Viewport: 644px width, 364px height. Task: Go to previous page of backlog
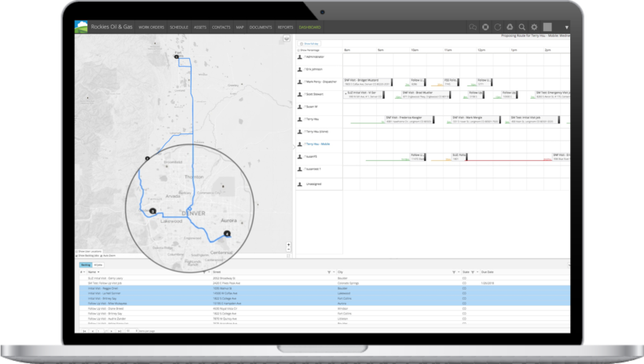[93, 331]
